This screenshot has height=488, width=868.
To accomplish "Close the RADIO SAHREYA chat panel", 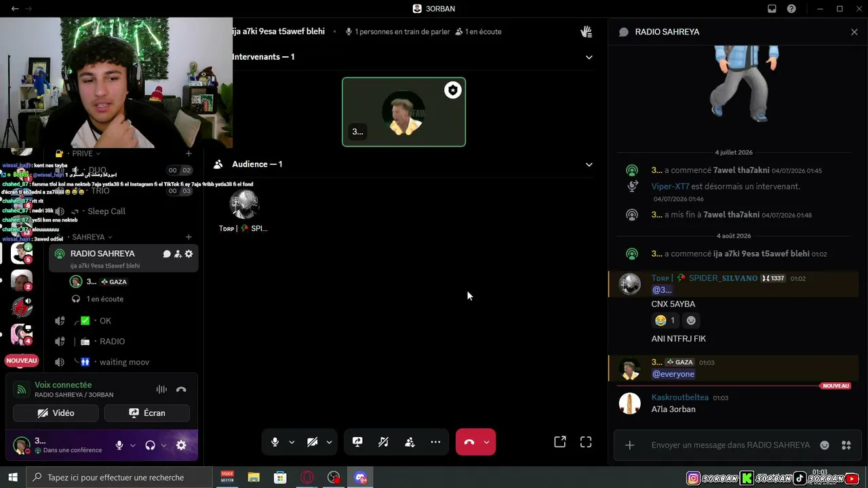I will tap(854, 32).
